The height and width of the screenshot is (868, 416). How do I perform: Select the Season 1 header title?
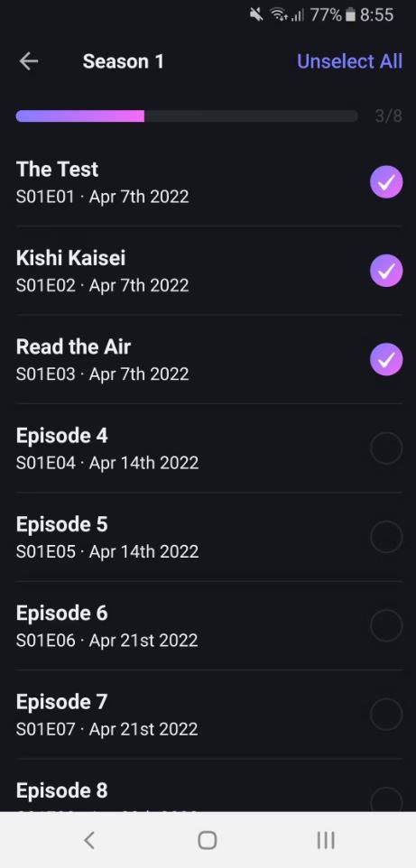point(123,61)
